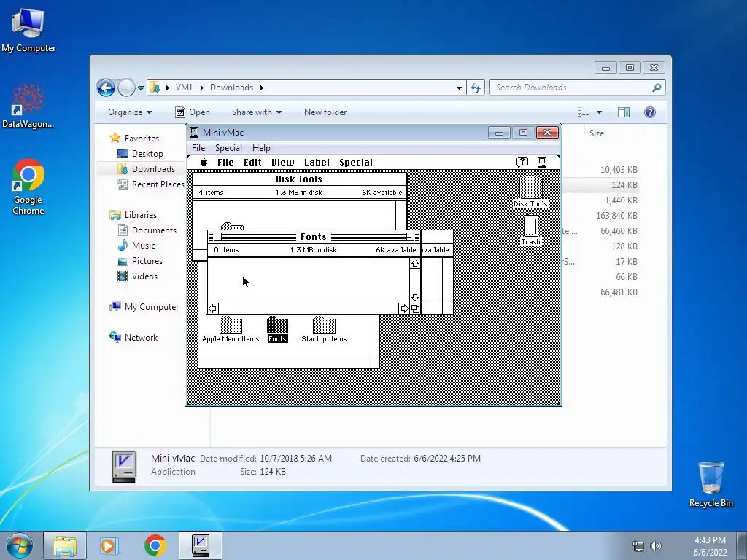Open Music library
Image resolution: width=747 pixels, height=560 pixels.
point(144,246)
